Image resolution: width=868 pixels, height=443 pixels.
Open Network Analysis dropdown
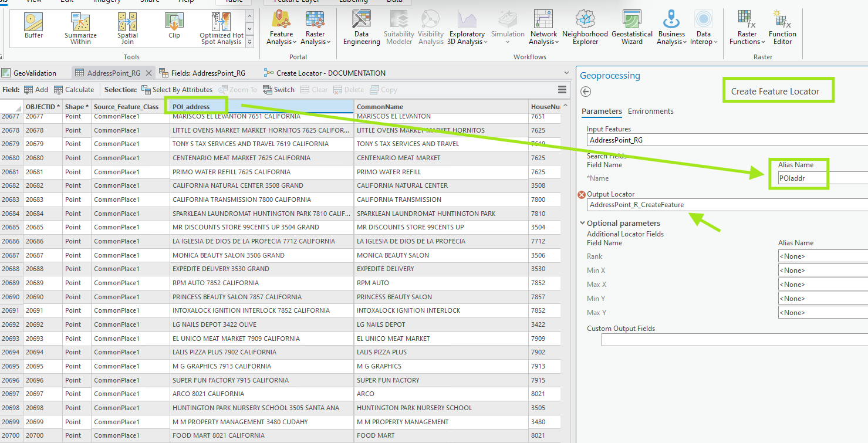[543, 28]
